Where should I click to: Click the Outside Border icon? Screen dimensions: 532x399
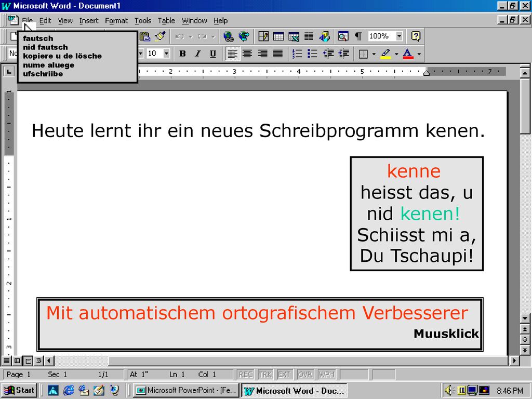(x=363, y=54)
